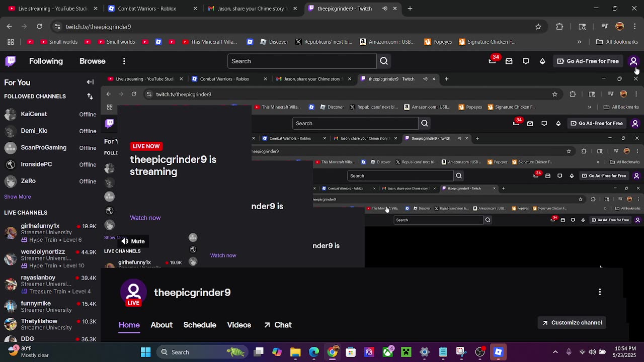Open IronsidePC followed channel
Viewport: 644px width, 362px height.
coord(50,164)
